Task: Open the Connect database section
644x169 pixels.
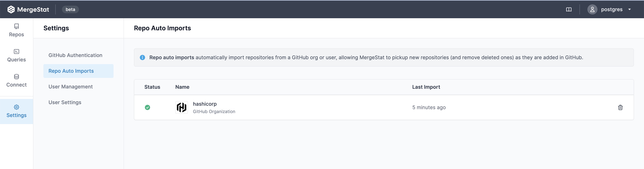Action: (17, 81)
